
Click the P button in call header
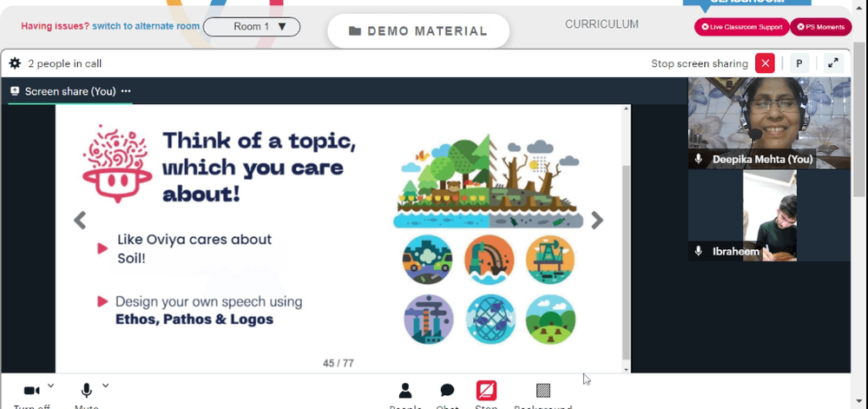coord(799,63)
